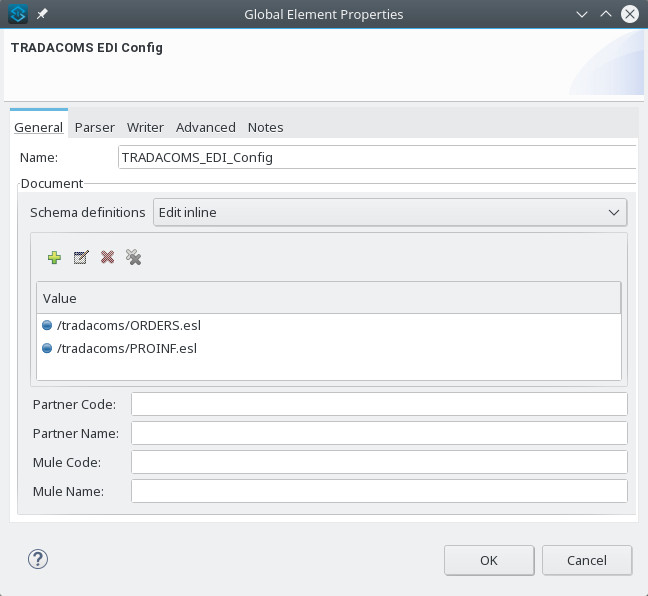Open the Schema definitions dropdown
Viewport: 648px width, 596px height.
389,212
